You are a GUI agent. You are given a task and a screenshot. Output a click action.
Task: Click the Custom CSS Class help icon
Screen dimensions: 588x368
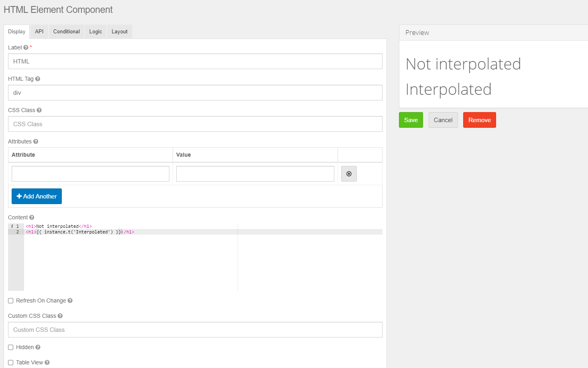[60, 315]
